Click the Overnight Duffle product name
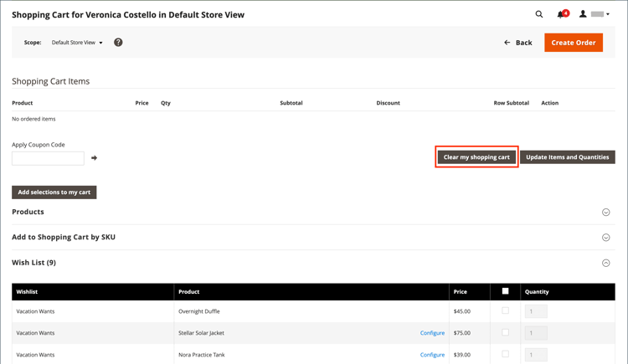 199,311
